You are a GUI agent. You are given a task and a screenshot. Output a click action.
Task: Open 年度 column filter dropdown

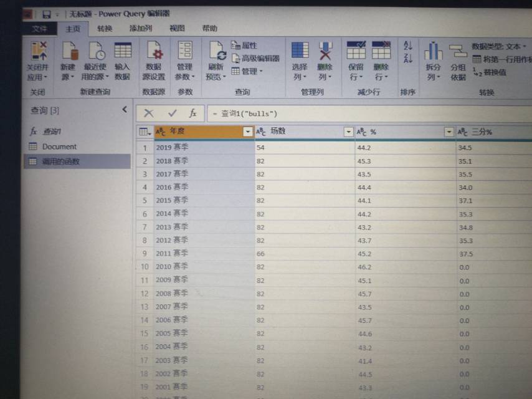click(248, 132)
